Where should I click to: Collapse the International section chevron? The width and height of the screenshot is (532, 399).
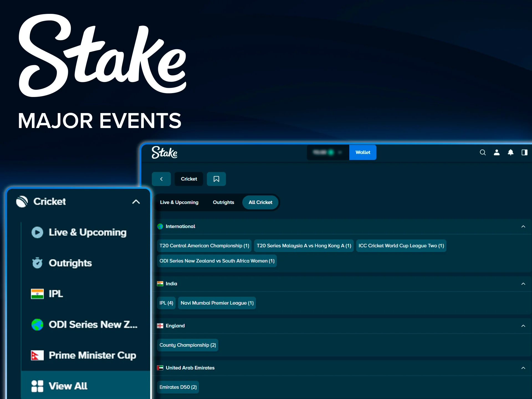(x=523, y=226)
